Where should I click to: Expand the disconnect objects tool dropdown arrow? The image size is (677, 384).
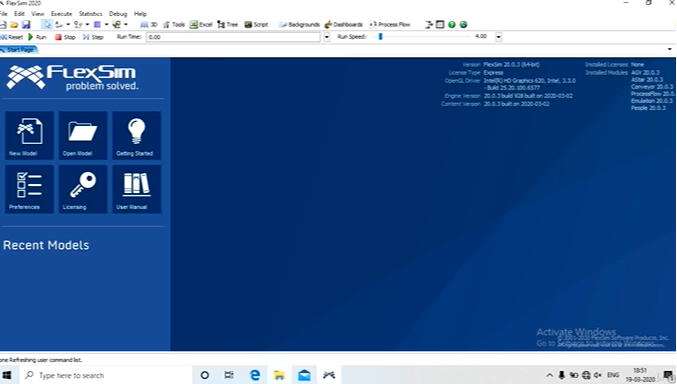pos(87,25)
